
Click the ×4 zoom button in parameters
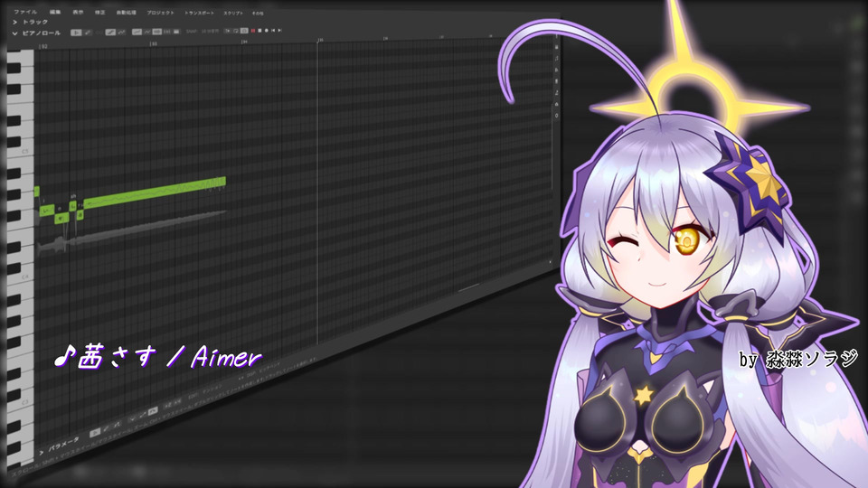tap(178, 401)
